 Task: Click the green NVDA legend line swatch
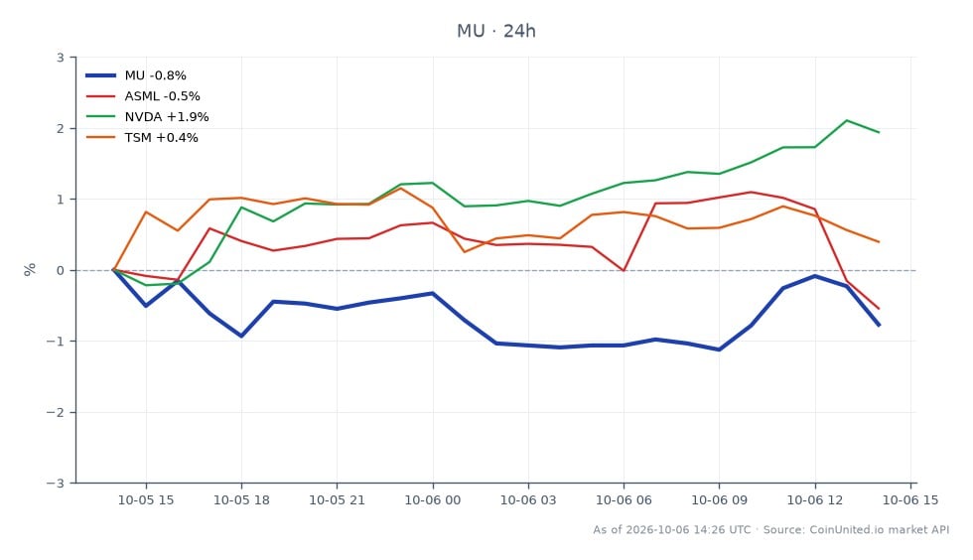(100, 117)
